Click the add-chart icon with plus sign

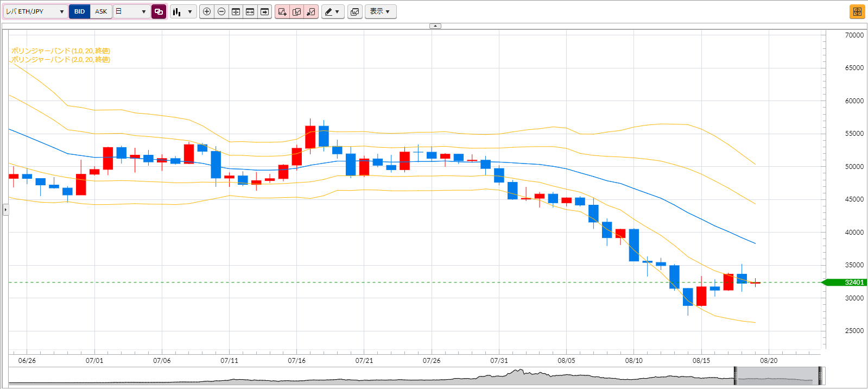(x=282, y=11)
